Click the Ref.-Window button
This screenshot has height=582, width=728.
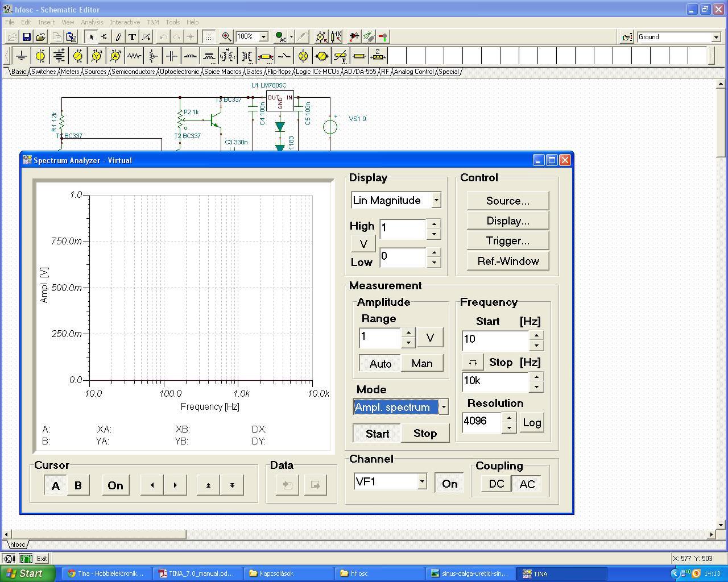[508, 261]
